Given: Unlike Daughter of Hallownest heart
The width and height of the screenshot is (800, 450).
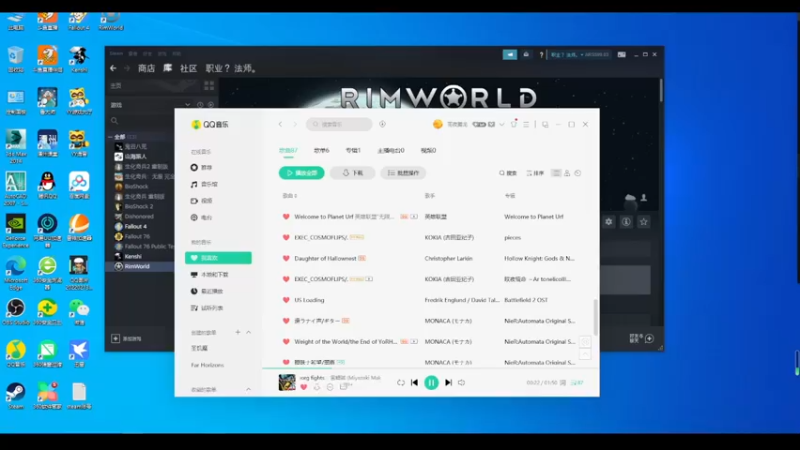Looking at the screenshot, I should click(286, 258).
